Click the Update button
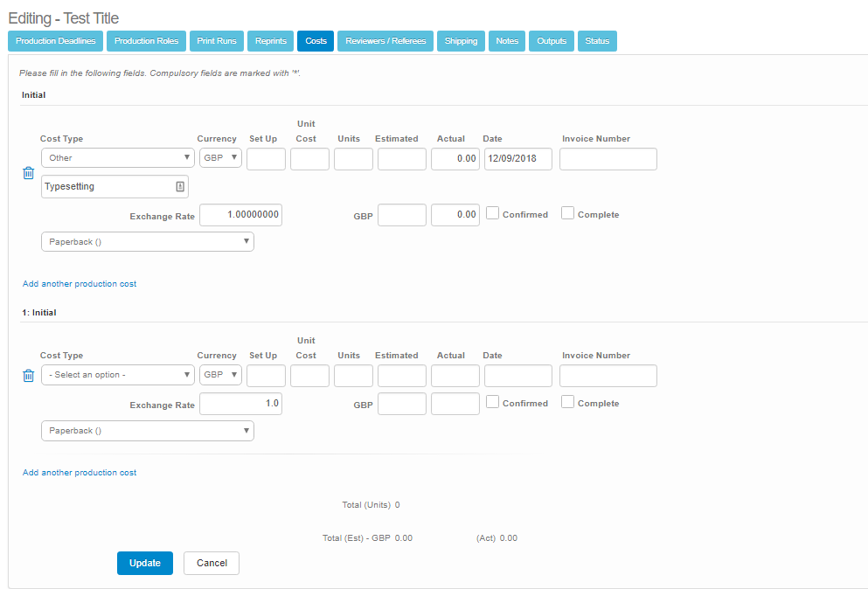The image size is (868, 589). (145, 563)
